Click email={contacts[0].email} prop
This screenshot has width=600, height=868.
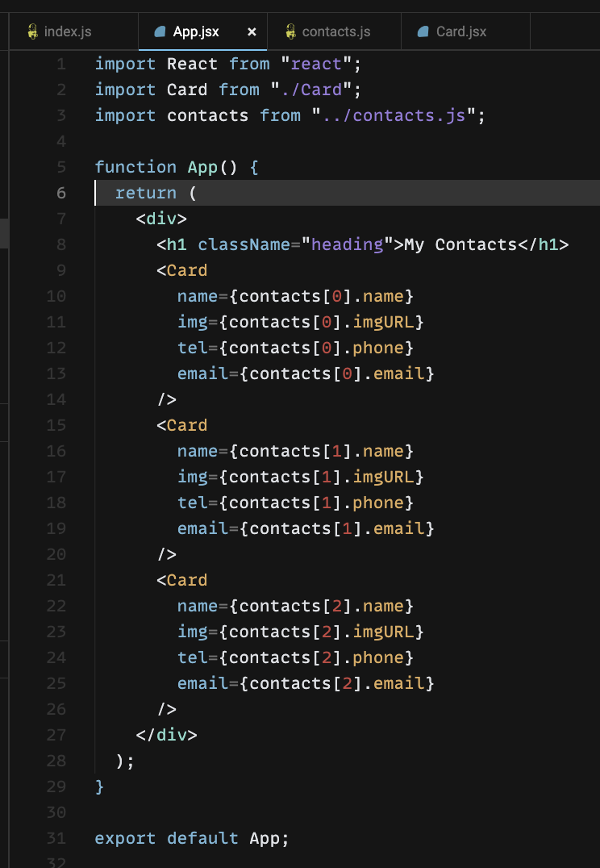[x=306, y=373]
